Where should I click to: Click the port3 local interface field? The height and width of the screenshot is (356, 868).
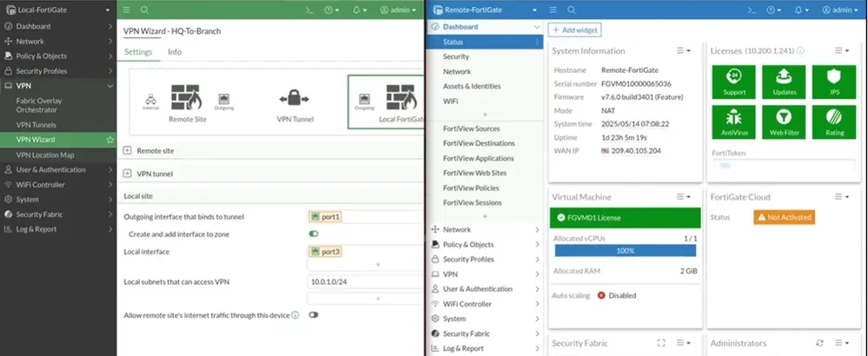tap(365, 252)
